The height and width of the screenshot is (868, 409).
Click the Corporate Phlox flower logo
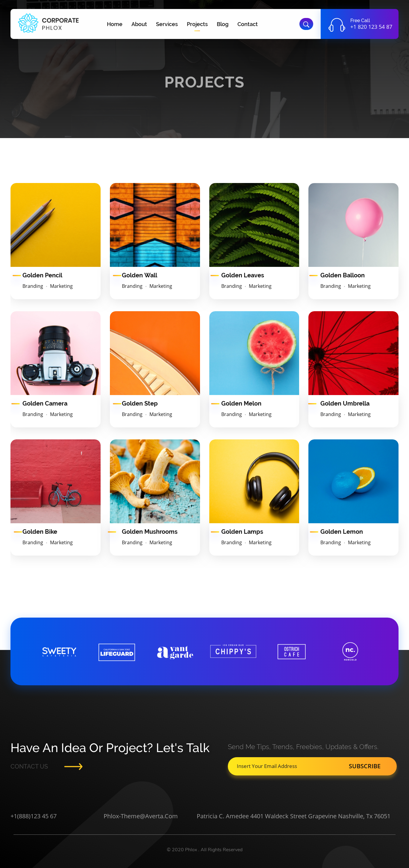tap(28, 23)
